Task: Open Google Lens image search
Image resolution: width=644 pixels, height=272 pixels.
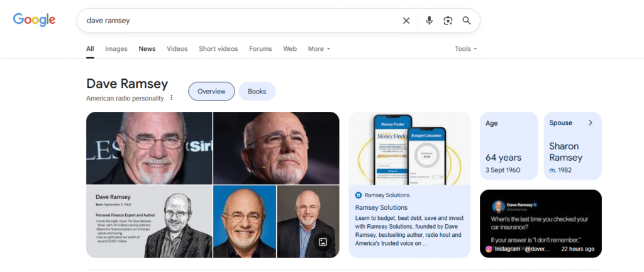Action: pyautogui.click(x=448, y=21)
